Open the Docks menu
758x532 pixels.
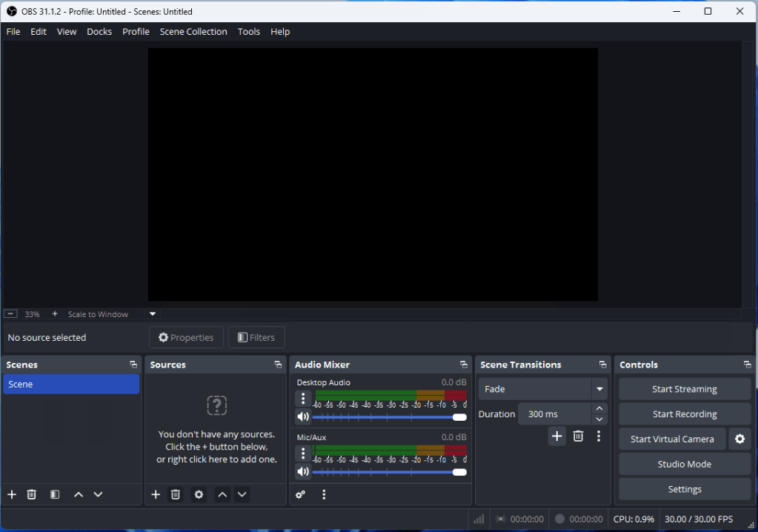(x=99, y=32)
